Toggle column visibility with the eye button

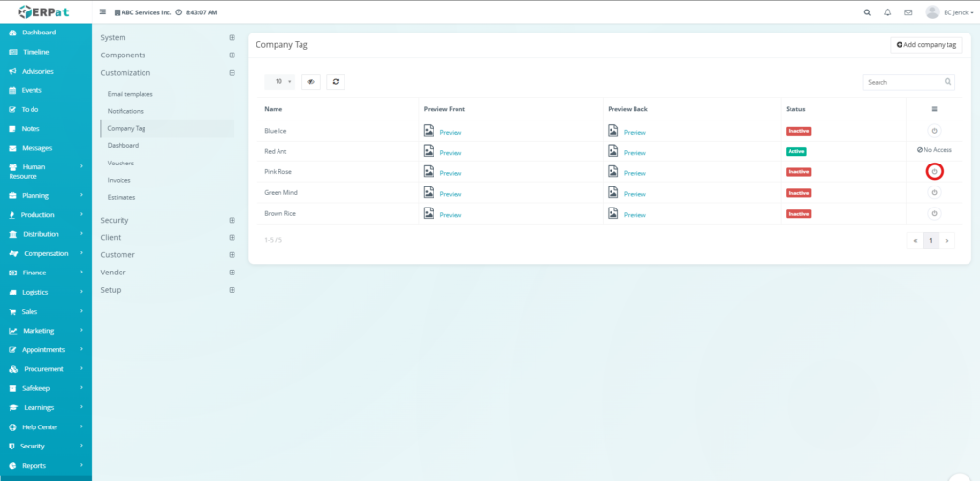point(311,82)
